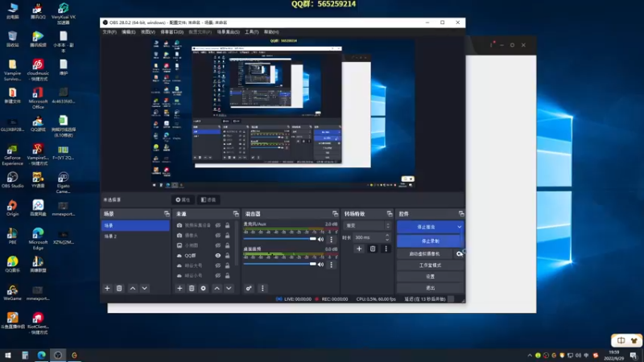Open the 渐变 transition type dropdown
Image resolution: width=644 pixels, height=362 pixels.
(367, 225)
